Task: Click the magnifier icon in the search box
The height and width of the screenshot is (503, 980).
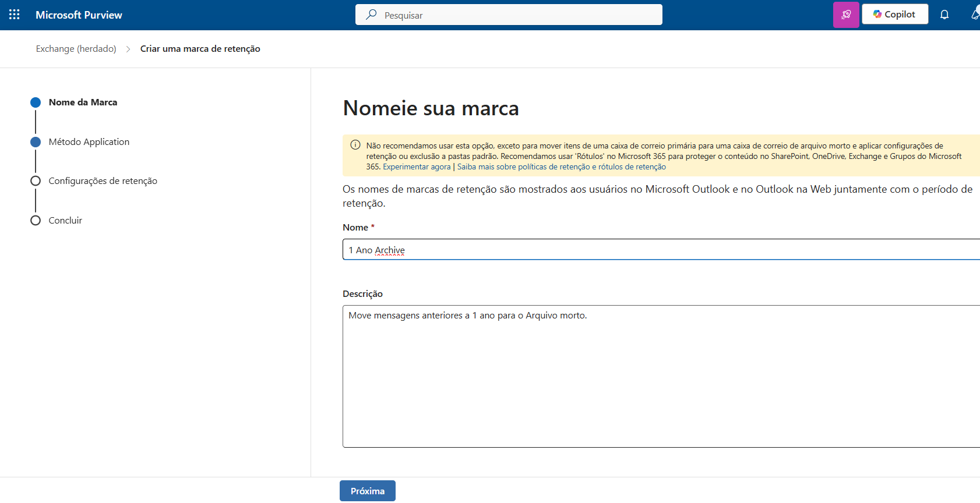Action: click(371, 15)
